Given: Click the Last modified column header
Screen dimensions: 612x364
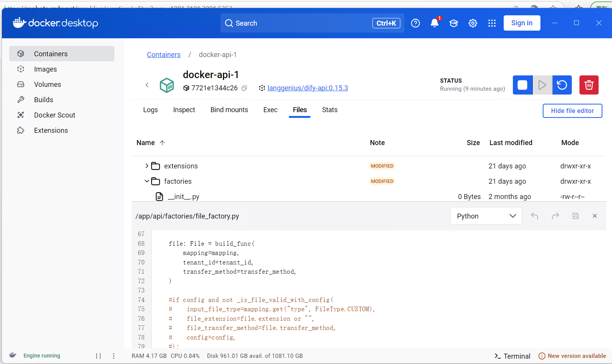Looking at the screenshot, I should pyautogui.click(x=511, y=143).
